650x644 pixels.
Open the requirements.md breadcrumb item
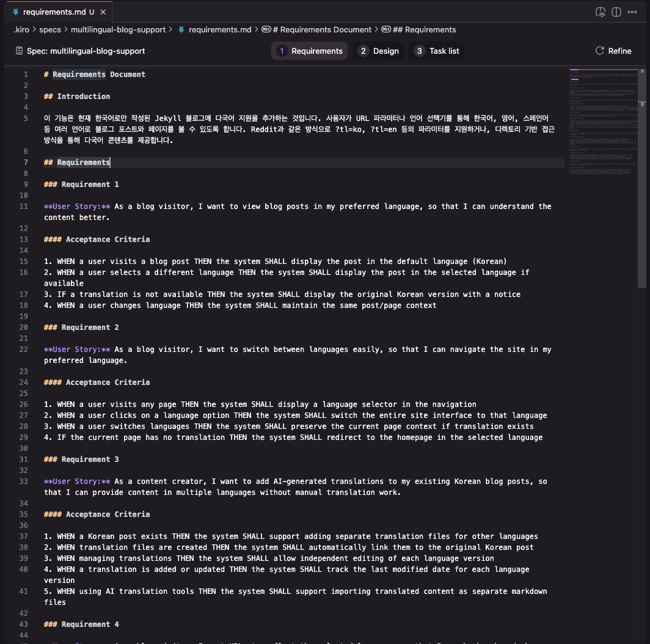click(220, 29)
